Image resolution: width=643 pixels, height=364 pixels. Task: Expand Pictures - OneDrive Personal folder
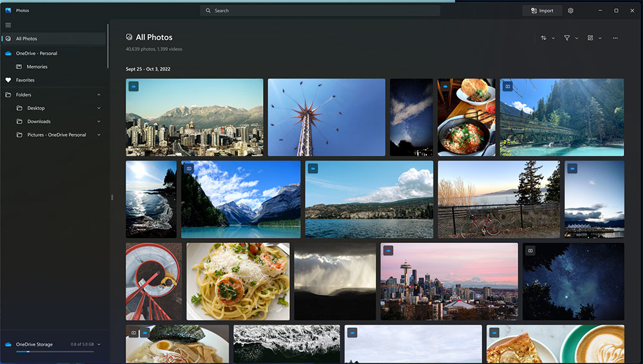click(99, 134)
